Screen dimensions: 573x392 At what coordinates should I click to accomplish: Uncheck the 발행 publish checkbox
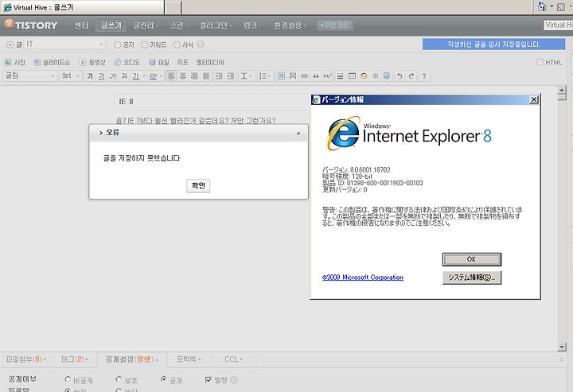[x=209, y=380]
